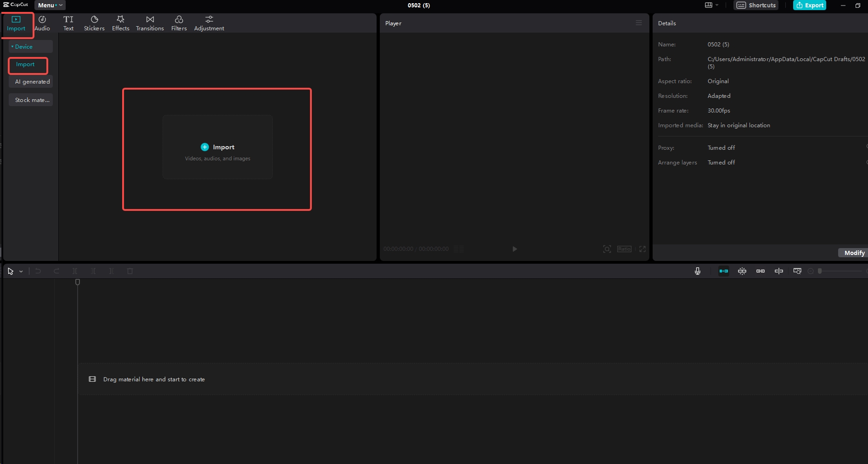
Task: Open the Stickers panel
Action: point(94,23)
